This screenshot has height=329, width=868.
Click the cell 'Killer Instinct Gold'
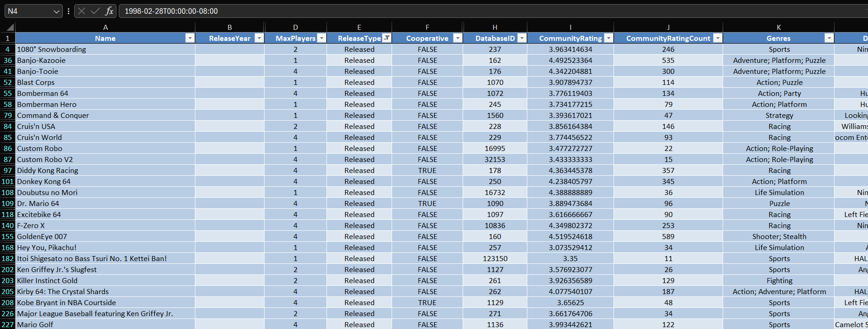[x=105, y=280]
